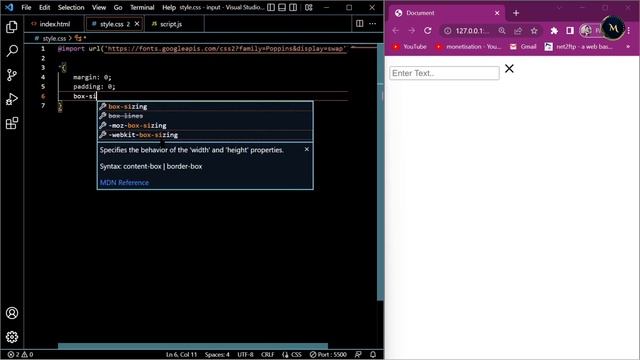Open the net2ftp bookmark
640x360 pixels.
[x=579, y=47]
